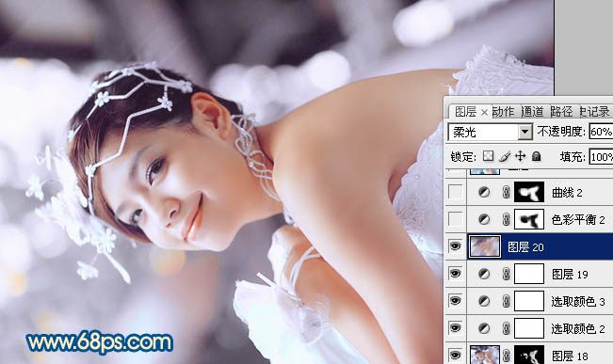Select layer name 色彩平衡 2
The height and width of the screenshot is (364, 613).
pyautogui.click(x=578, y=220)
